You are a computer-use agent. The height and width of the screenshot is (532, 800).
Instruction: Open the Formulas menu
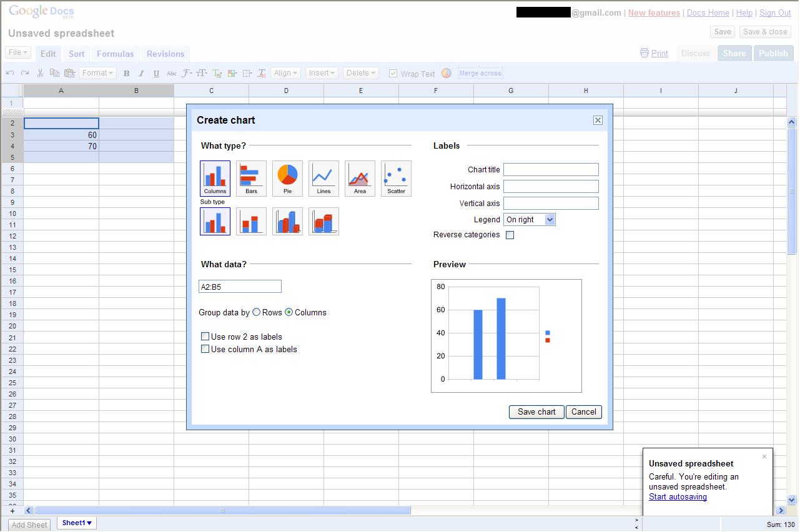click(115, 54)
